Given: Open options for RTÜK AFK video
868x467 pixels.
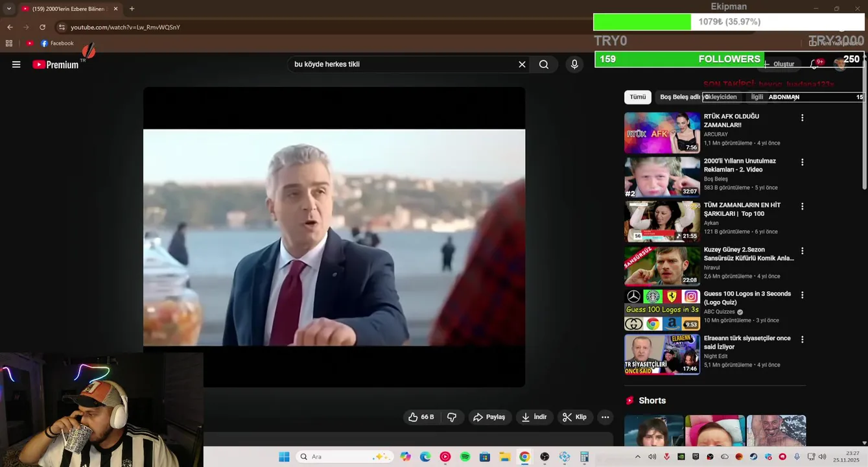Looking at the screenshot, I should pyautogui.click(x=802, y=118).
